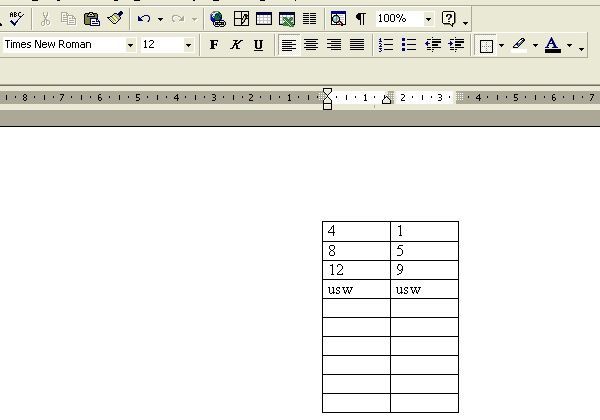Click the Undo arrow
Image resolution: width=600 pixels, height=420 pixels.
[144, 18]
